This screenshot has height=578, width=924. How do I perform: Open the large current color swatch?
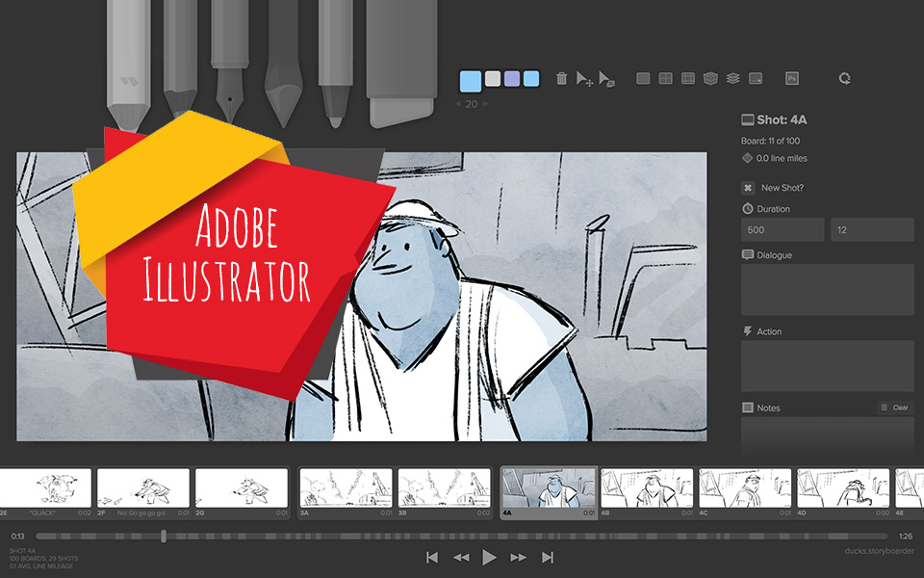471,81
